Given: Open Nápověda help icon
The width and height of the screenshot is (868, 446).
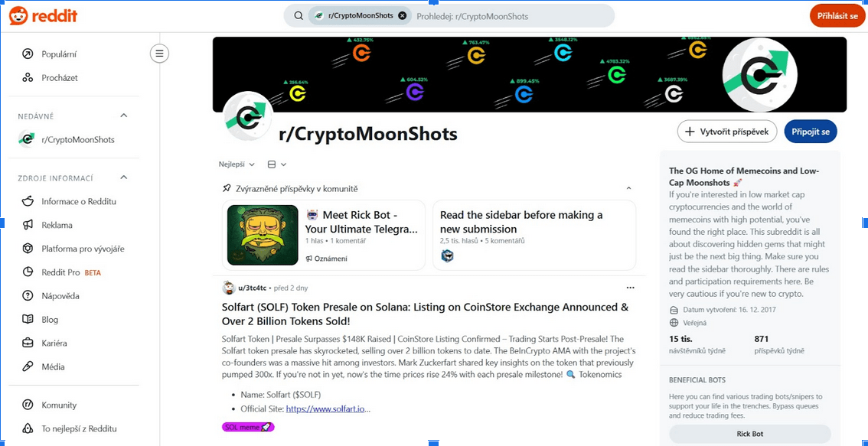Looking at the screenshot, I should [27, 296].
